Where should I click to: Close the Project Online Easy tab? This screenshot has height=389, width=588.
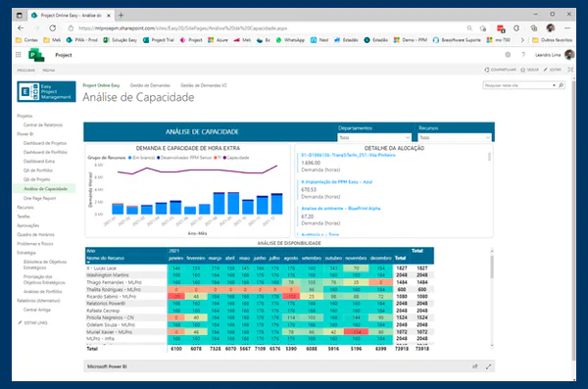[109, 16]
